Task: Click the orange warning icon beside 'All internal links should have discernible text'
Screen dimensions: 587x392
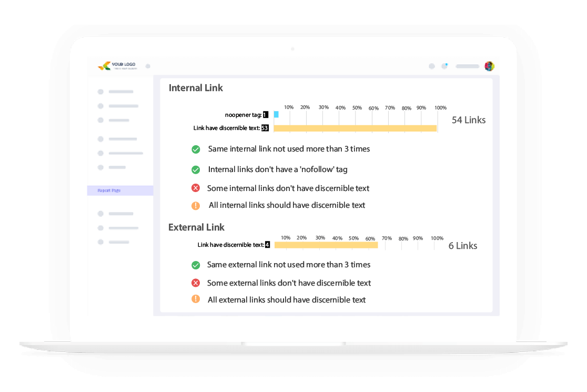Action: point(196,205)
